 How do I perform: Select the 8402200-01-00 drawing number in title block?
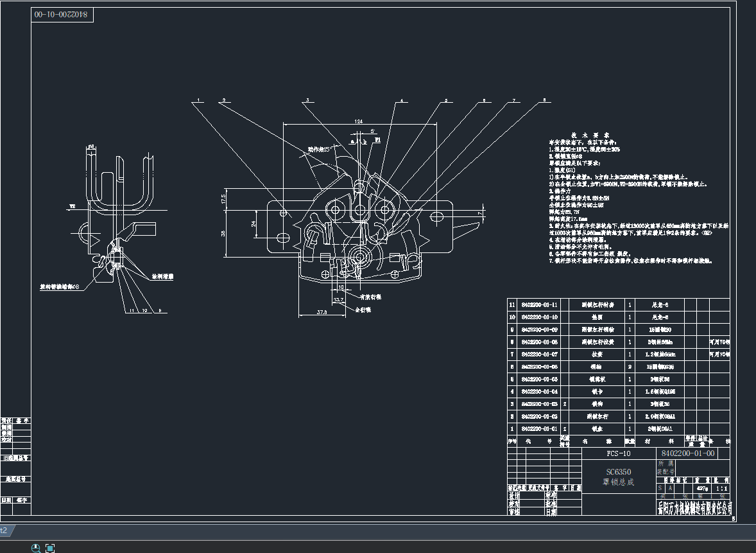(x=687, y=453)
